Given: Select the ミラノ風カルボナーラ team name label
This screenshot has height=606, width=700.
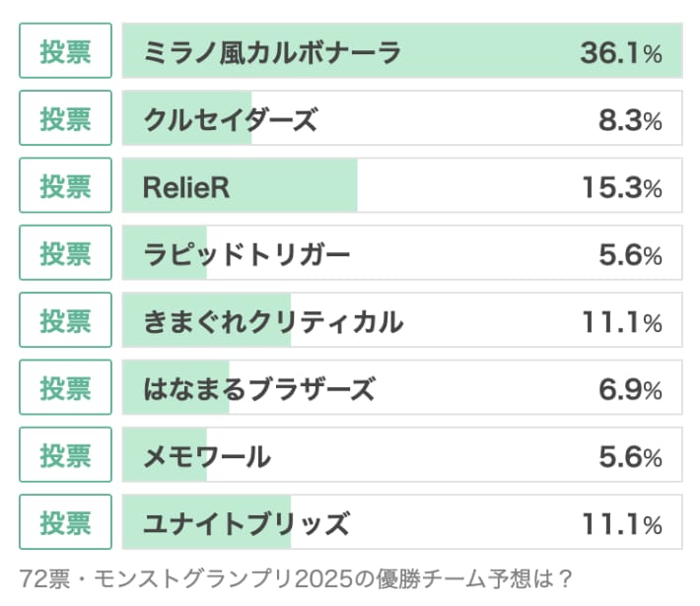Looking at the screenshot, I should click(271, 52).
